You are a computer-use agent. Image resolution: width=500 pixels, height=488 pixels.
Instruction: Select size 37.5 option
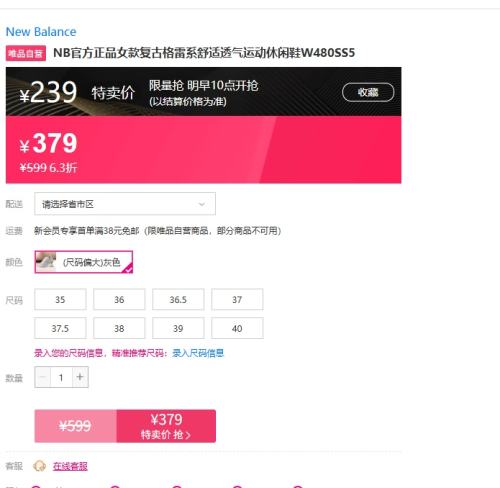point(60,328)
